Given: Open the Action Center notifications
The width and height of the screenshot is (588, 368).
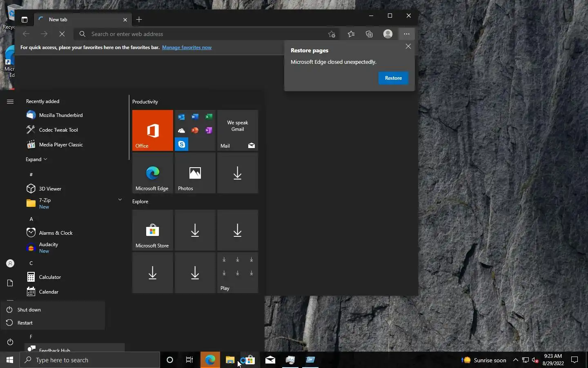Looking at the screenshot, I should (x=575, y=360).
